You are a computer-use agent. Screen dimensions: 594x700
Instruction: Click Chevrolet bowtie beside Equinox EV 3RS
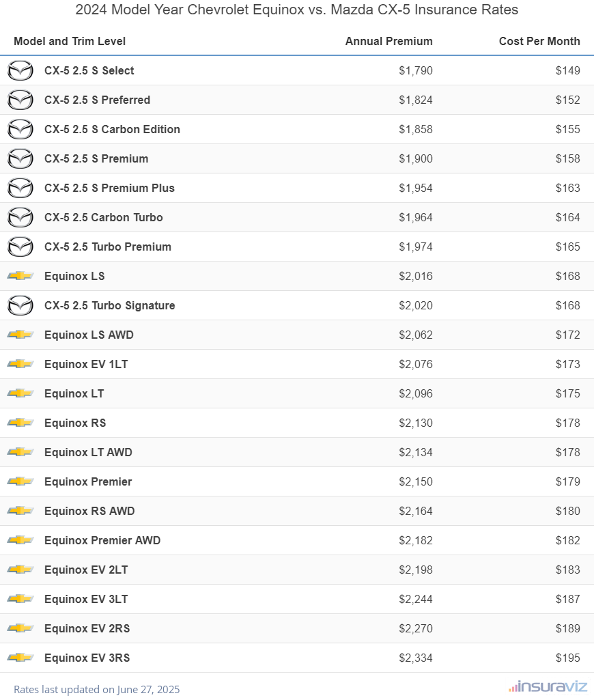(20, 658)
